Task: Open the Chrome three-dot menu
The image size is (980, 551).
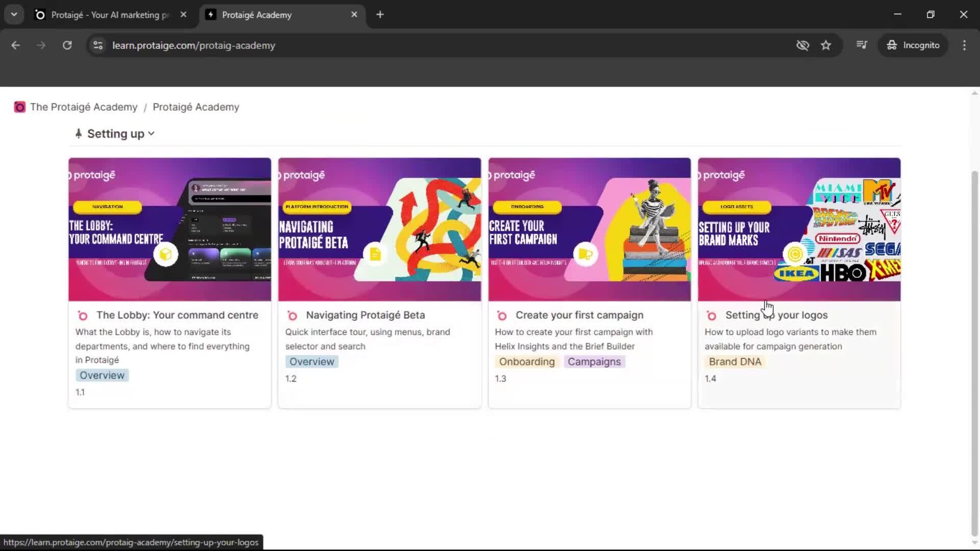Action: pyautogui.click(x=964, y=45)
